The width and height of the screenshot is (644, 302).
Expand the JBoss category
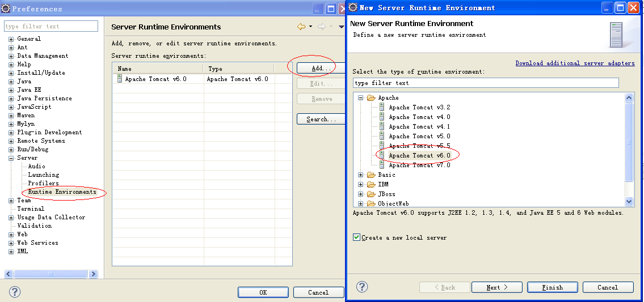361,194
